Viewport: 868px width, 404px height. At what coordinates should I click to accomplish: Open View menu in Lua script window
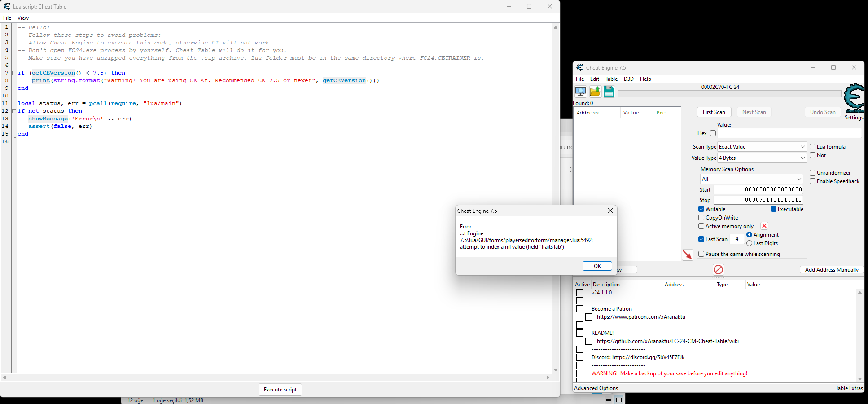[x=23, y=18]
